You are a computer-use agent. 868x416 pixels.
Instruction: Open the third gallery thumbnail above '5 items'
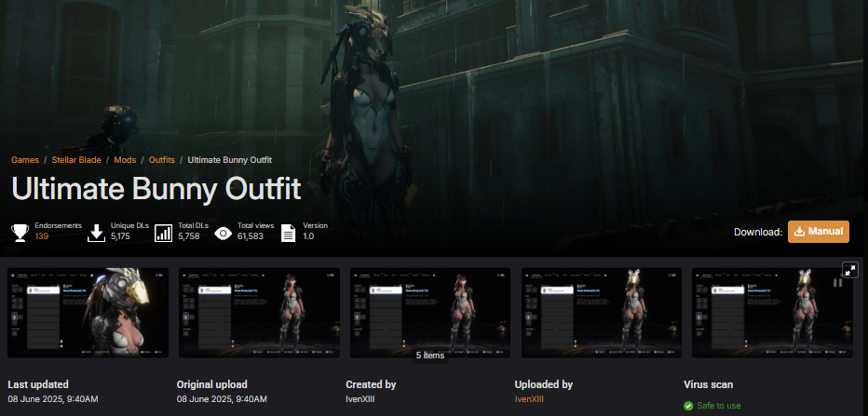(430, 313)
